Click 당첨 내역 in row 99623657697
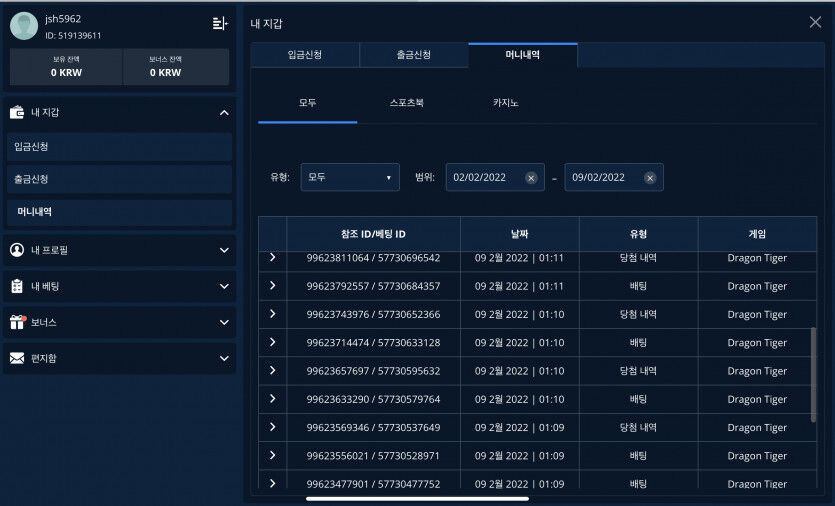Image resolution: width=835 pixels, height=506 pixels. pos(638,371)
